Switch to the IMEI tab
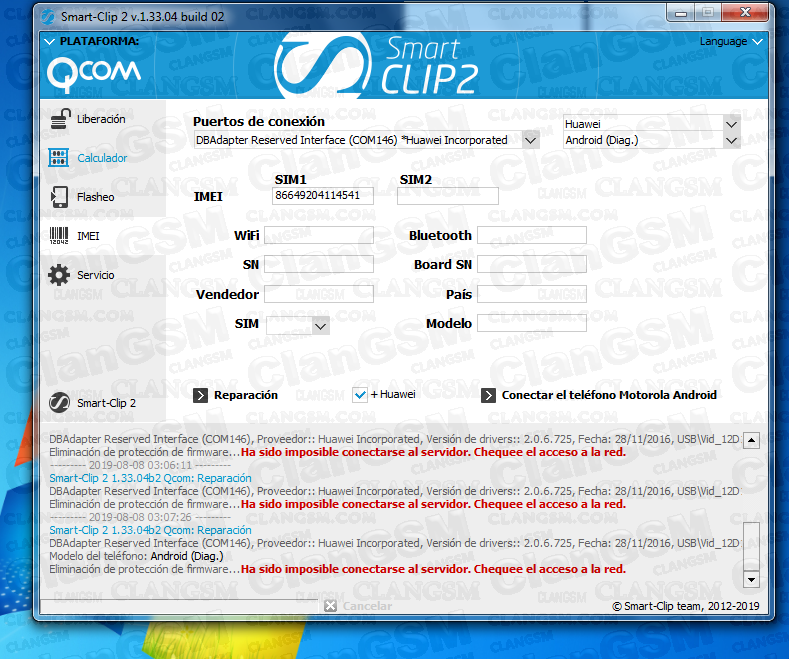This screenshot has width=789, height=659. coord(88,236)
